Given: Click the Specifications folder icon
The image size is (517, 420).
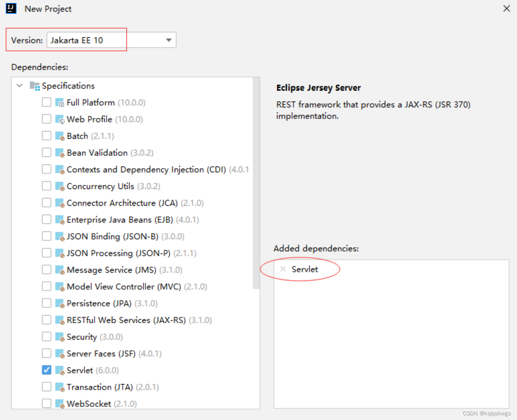Looking at the screenshot, I should (35, 86).
